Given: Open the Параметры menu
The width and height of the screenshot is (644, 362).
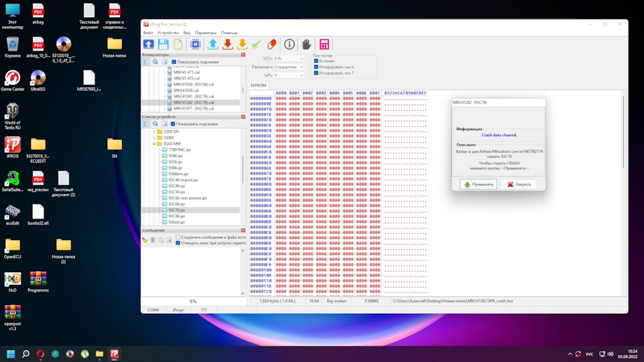Looking at the screenshot, I should click(x=205, y=33).
